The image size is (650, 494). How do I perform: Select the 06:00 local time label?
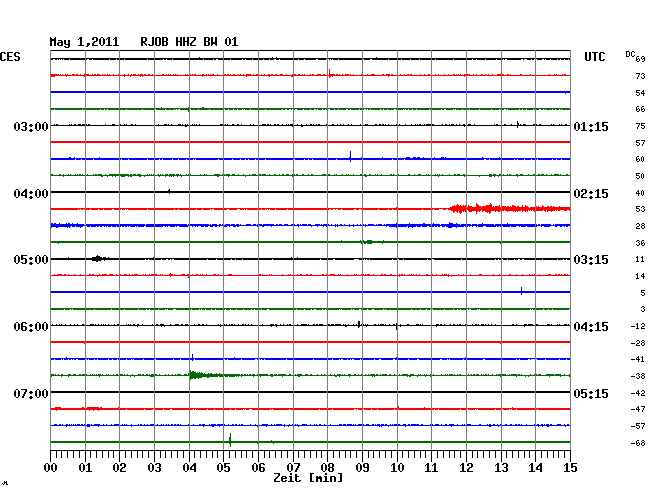[x=31, y=327]
